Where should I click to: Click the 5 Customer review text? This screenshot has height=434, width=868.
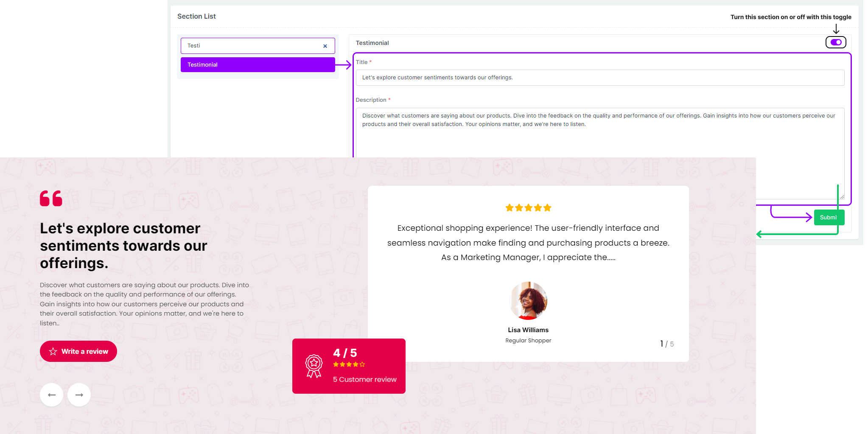coord(364,380)
